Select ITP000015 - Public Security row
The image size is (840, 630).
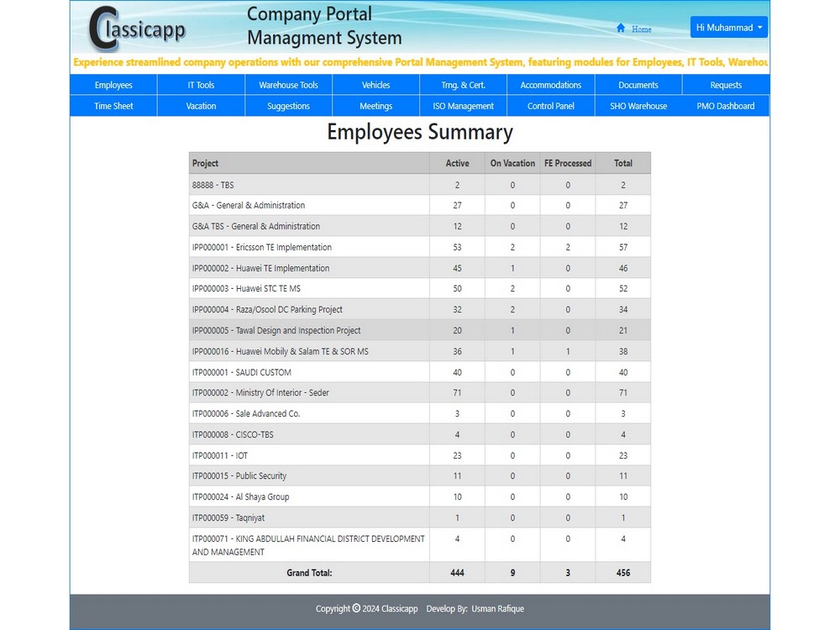coord(419,475)
